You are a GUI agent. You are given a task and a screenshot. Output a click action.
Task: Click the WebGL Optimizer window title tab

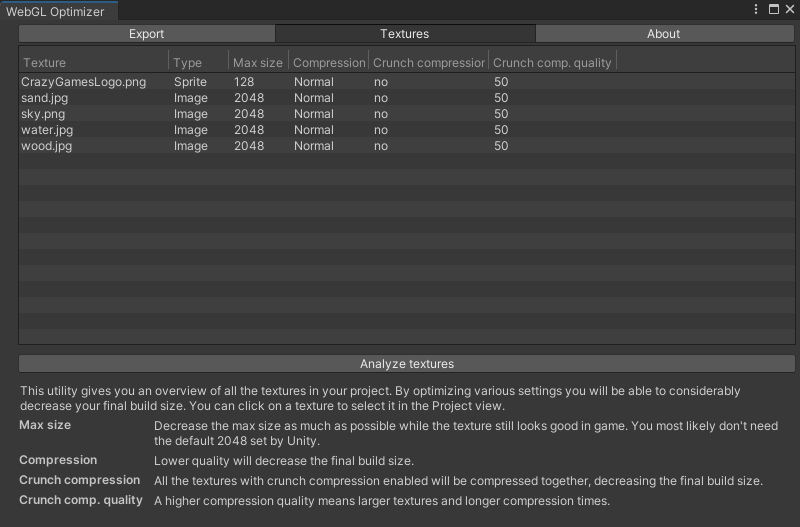point(56,11)
